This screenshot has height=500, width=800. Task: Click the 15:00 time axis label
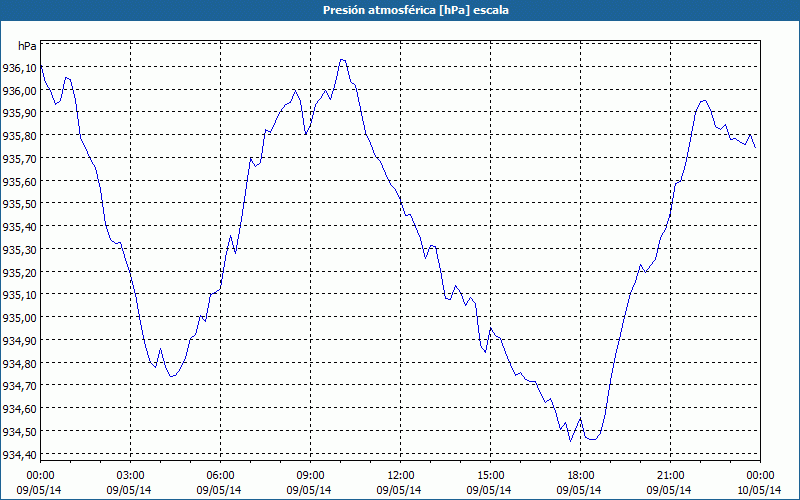[x=490, y=476]
